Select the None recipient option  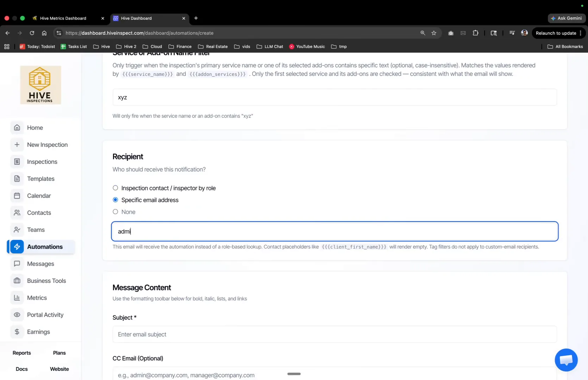[115, 212]
